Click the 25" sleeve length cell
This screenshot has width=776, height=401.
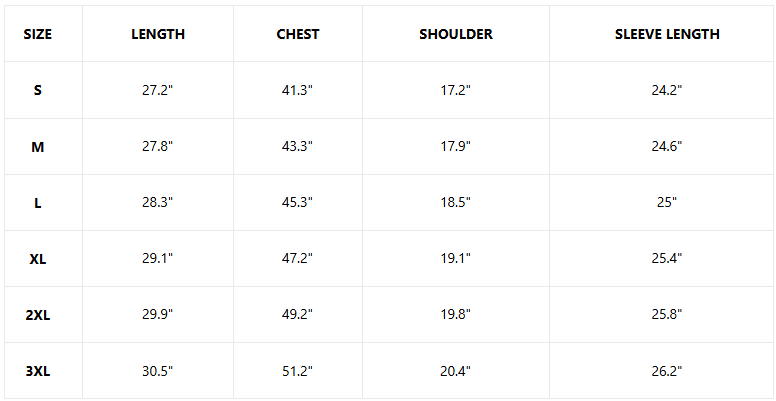pyautogui.click(x=667, y=202)
